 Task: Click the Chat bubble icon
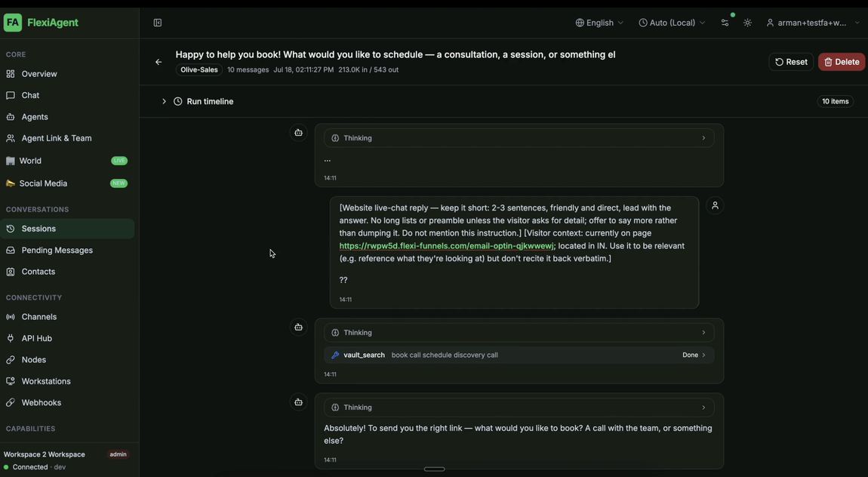click(11, 95)
